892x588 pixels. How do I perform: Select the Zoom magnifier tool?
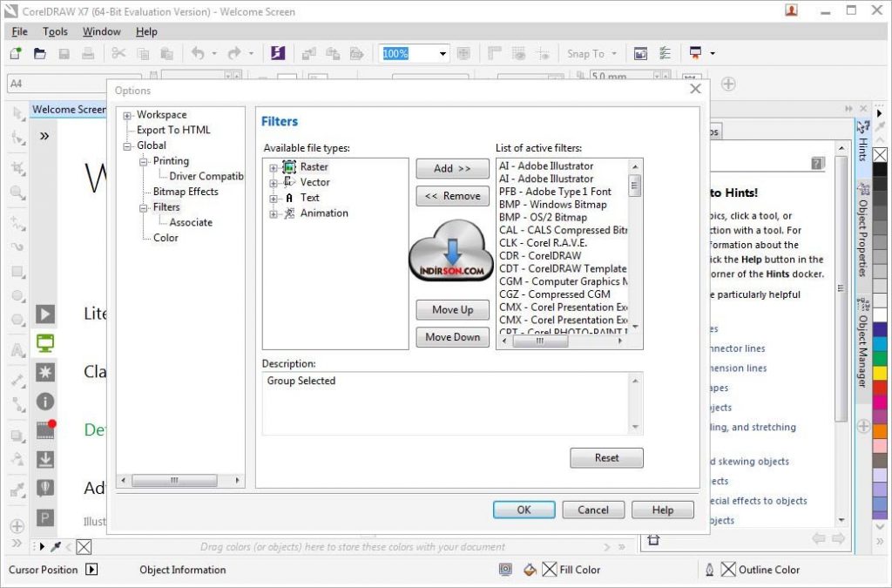[17, 193]
